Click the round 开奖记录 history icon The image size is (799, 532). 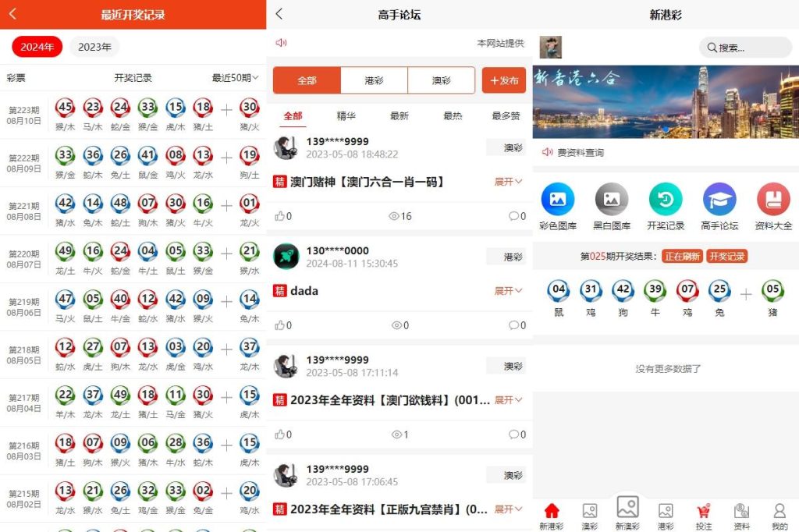click(665, 200)
